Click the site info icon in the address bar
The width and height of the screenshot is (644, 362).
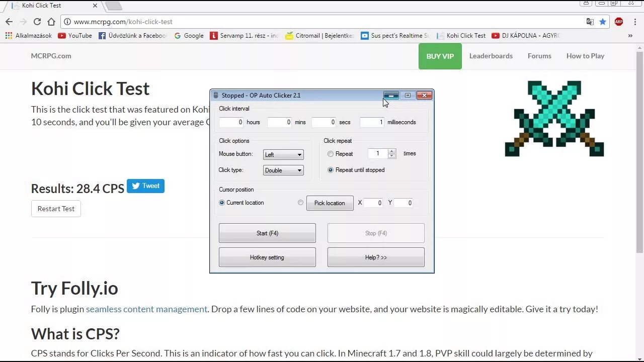click(x=67, y=22)
